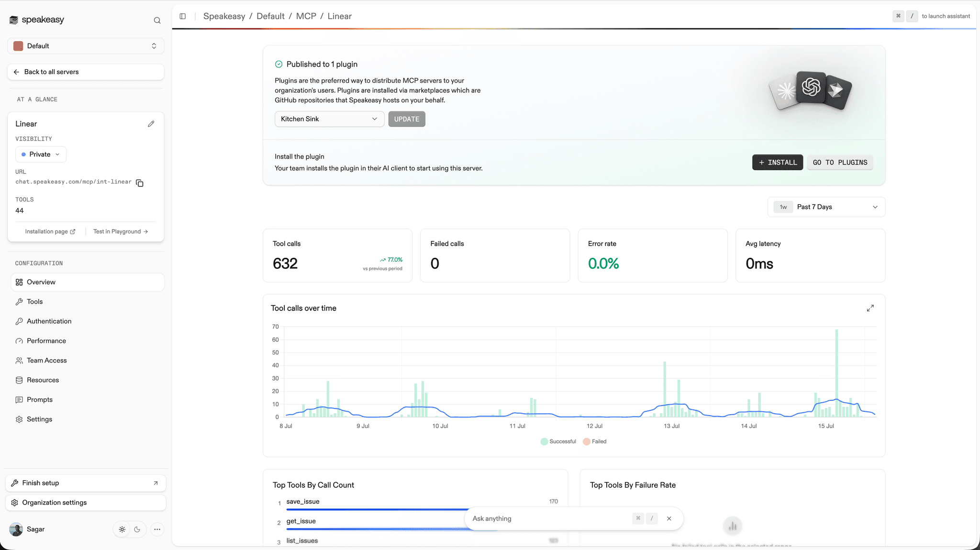Open the Authentication section

tap(88, 321)
